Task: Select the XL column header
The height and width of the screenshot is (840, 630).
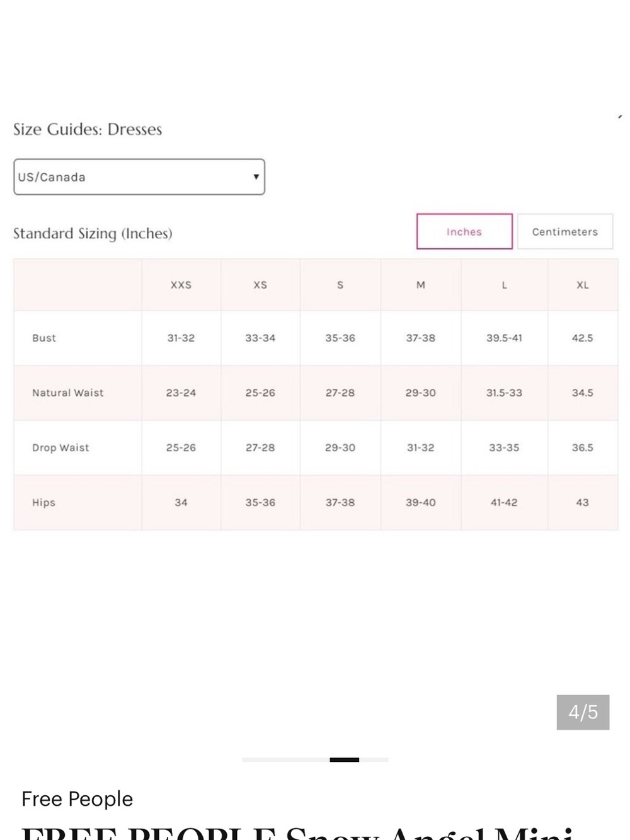Action: tap(583, 285)
